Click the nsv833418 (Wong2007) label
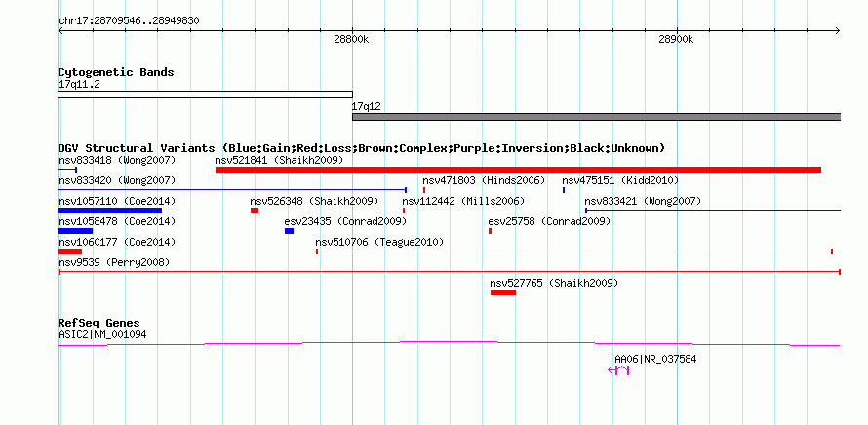This screenshot has height=425, width=868. (x=117, y=160)
